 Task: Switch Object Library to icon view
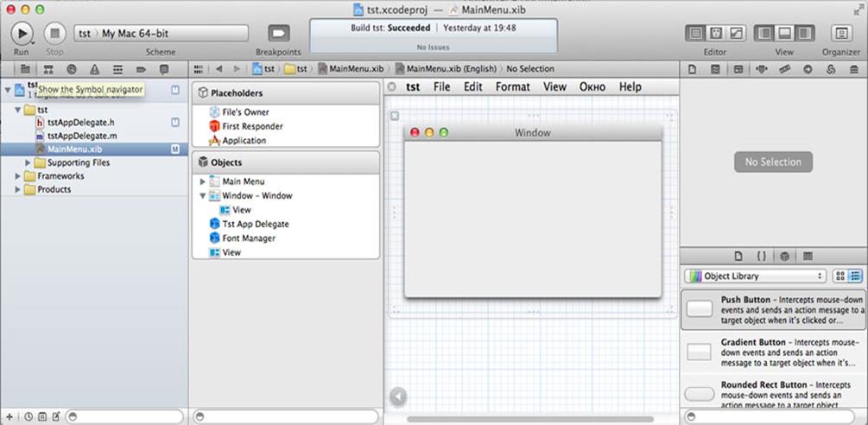(x=840, y=276)
